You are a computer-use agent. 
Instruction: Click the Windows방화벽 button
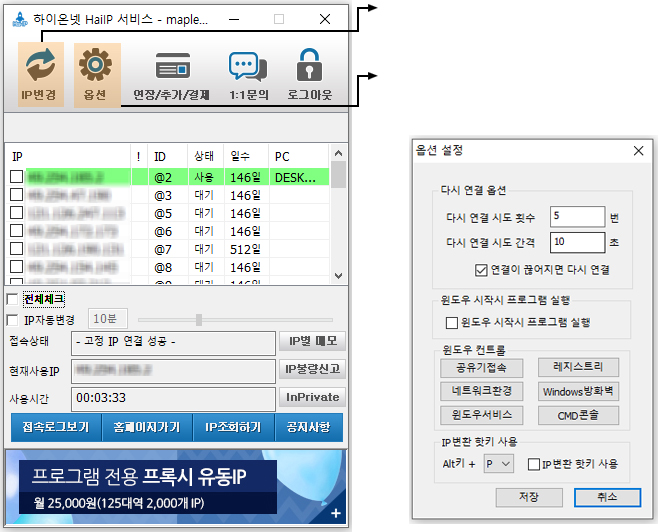[x=578, y=392]
